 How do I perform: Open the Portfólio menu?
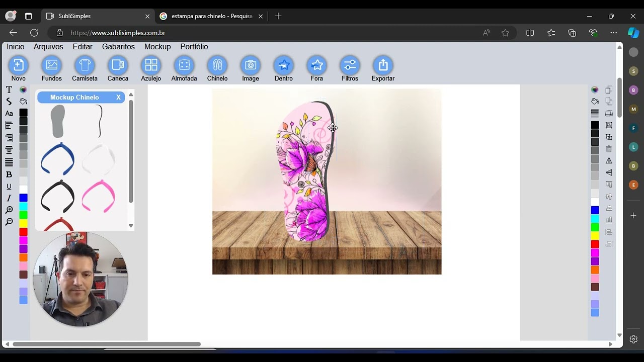point(194,47)
